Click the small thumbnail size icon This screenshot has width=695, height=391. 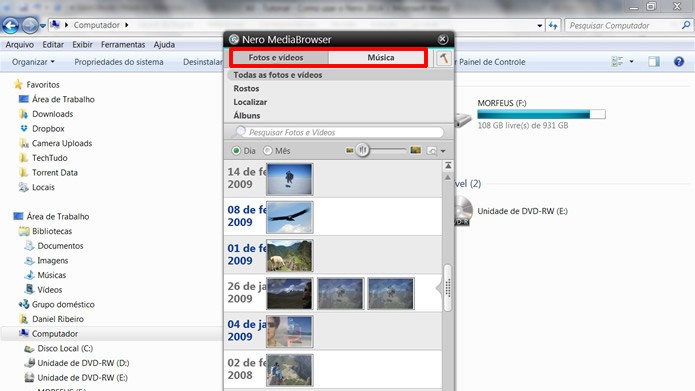tap(350, 151)
